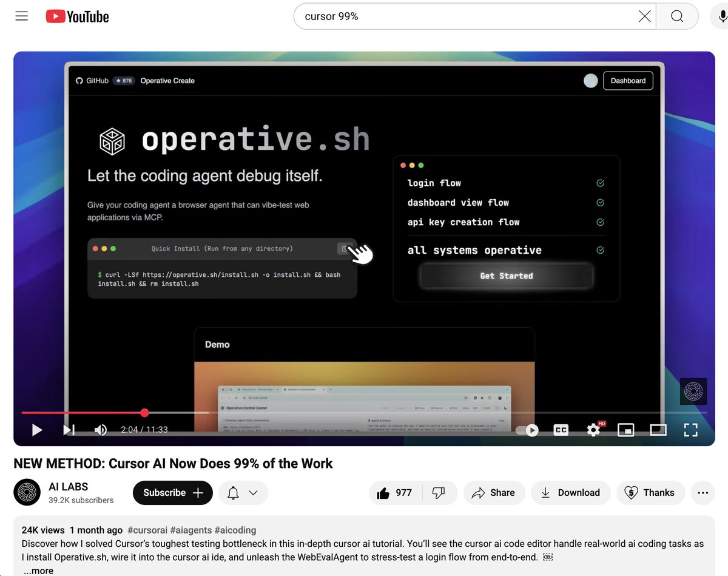Screen dimensions: 728x576
Task: Click the 'api key creation flow' row
Action: (x=506, y=222)
